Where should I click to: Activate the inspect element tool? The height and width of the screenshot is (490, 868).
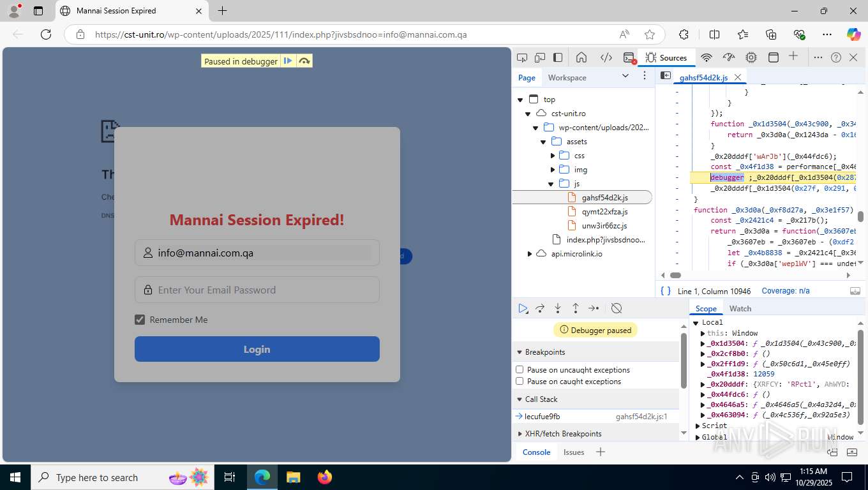(x=522, y=57)
